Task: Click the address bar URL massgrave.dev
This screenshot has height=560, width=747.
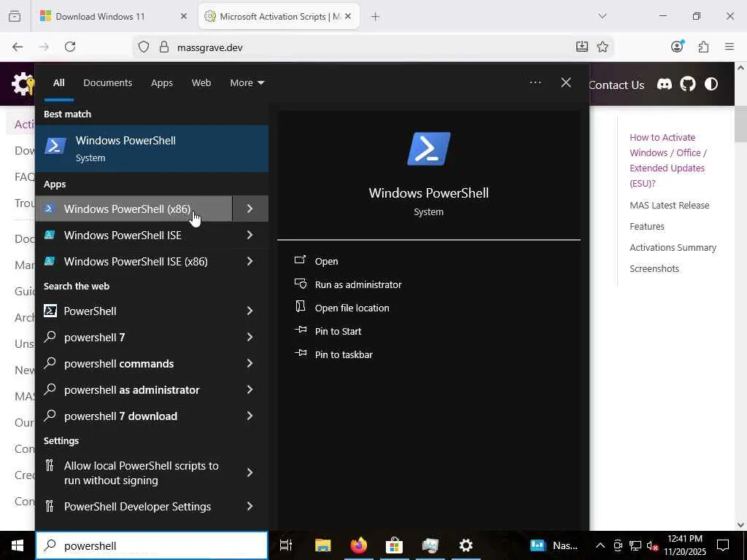Action: tap(210, 47)
